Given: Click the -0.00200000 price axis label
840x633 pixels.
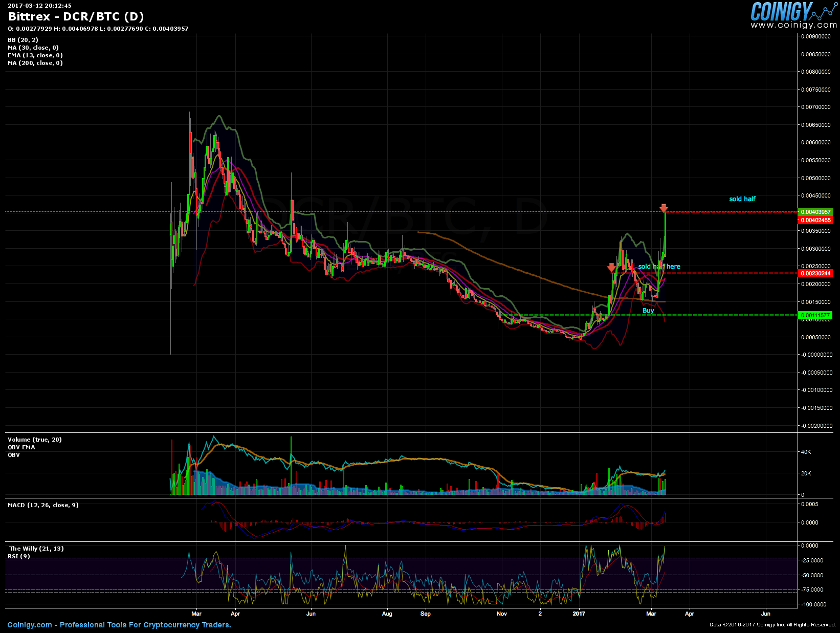Looking at the screenshot, I should tap(816, 426).
